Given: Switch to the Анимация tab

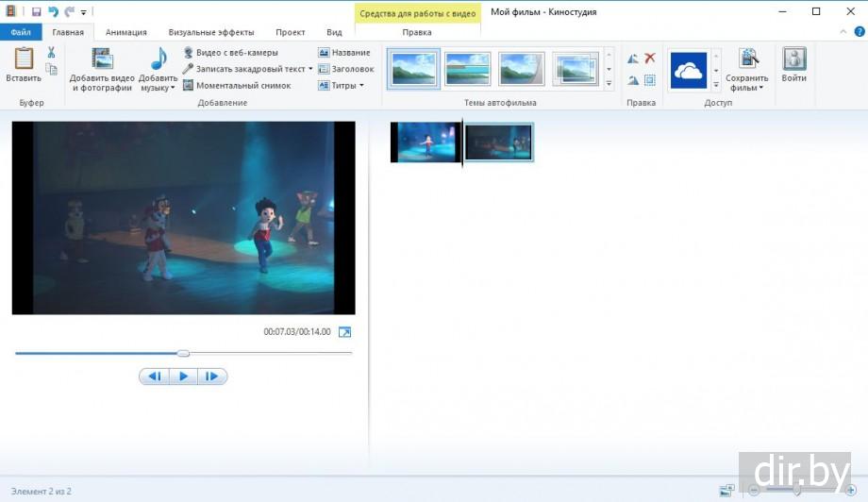Looking at the screenshot, I should pos(125,32).
